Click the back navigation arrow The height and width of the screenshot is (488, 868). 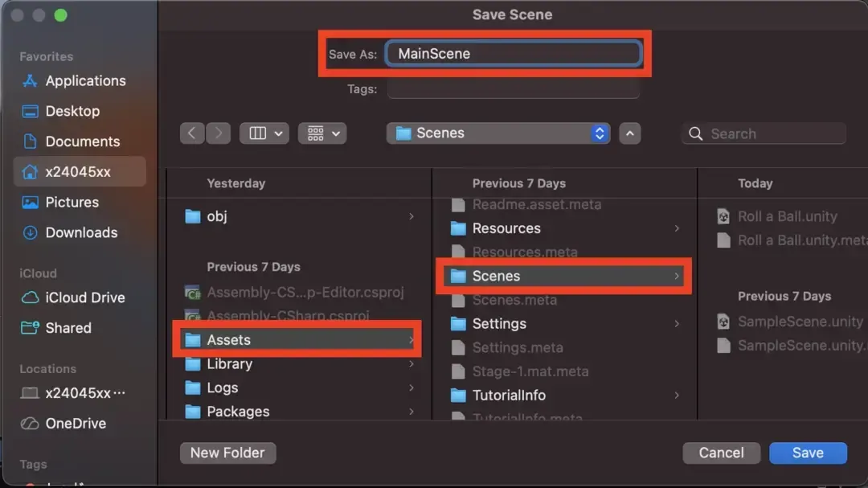coord(191,133)
